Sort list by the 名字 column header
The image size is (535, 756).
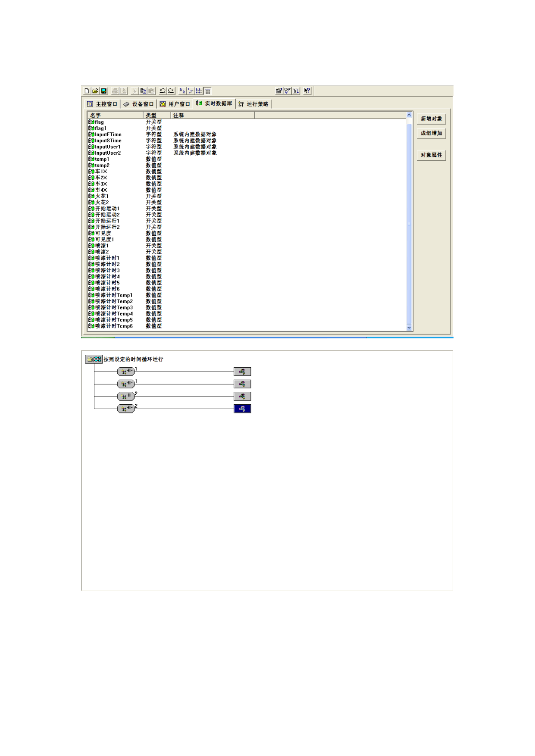(x=115, y=115)
